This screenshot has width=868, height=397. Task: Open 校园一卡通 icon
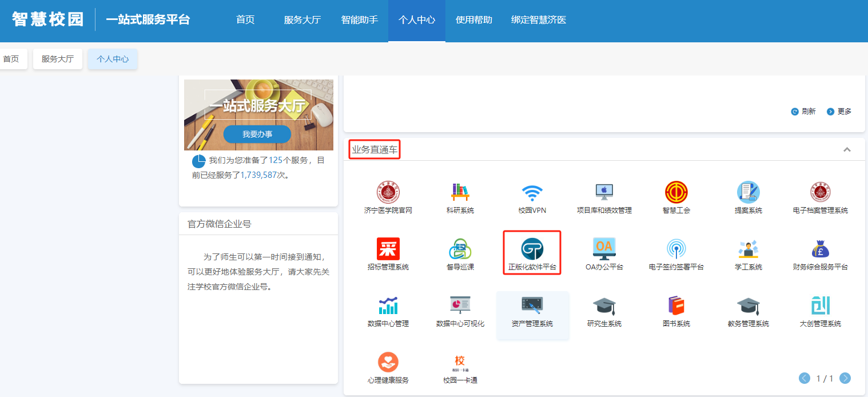tap(460, 362)
